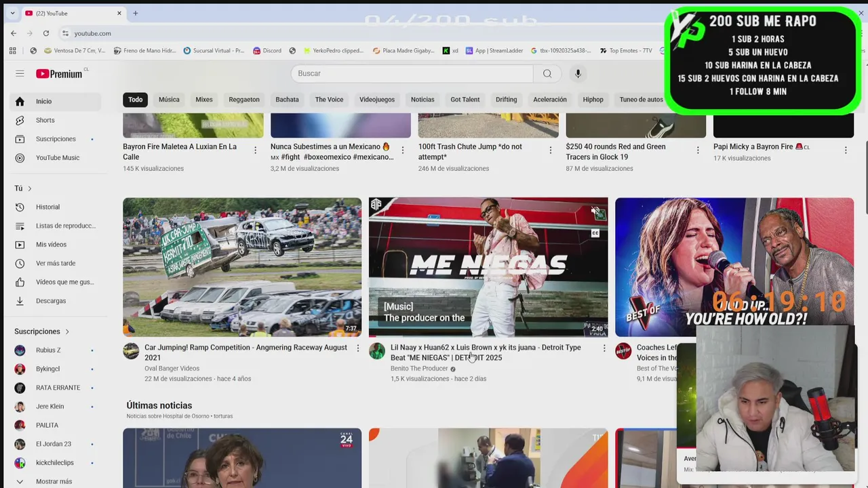Click in the Buscar search field
The height and width of the screenshot is (488, 868).
click(x=412, y=73)
